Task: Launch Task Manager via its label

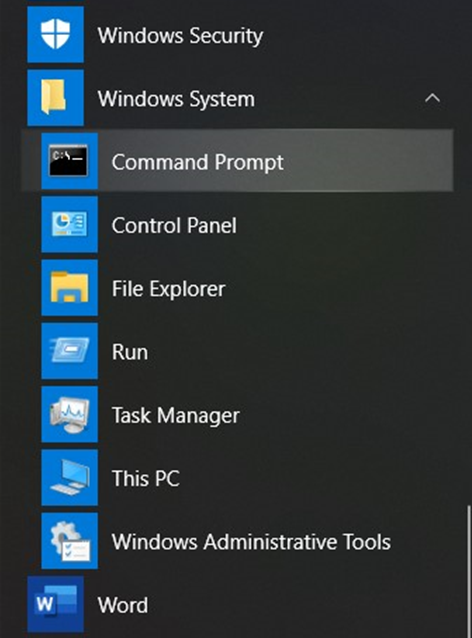Action: (x=175, y=416)
